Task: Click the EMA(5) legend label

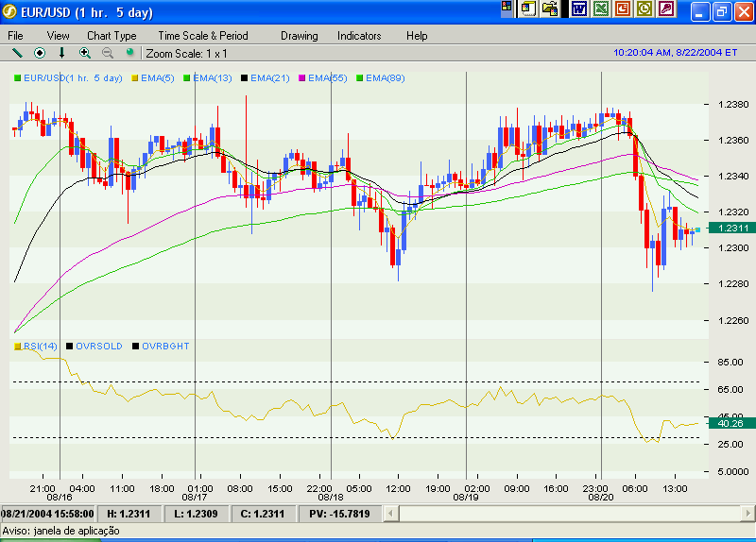Action: click(157, 78)
